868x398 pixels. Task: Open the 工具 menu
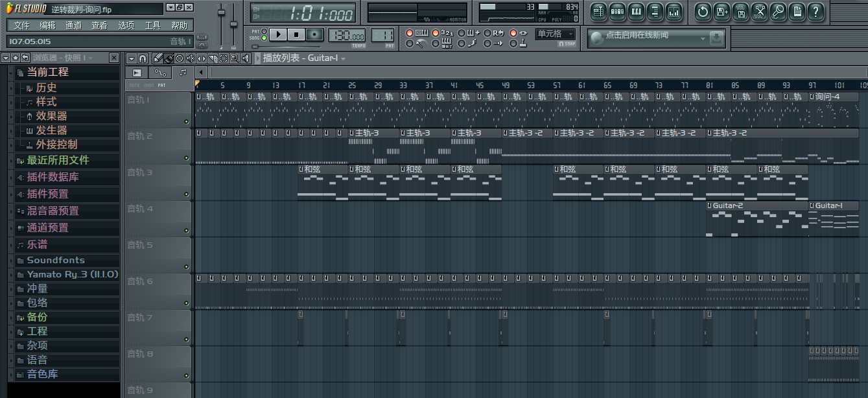(x=152, y=25)
